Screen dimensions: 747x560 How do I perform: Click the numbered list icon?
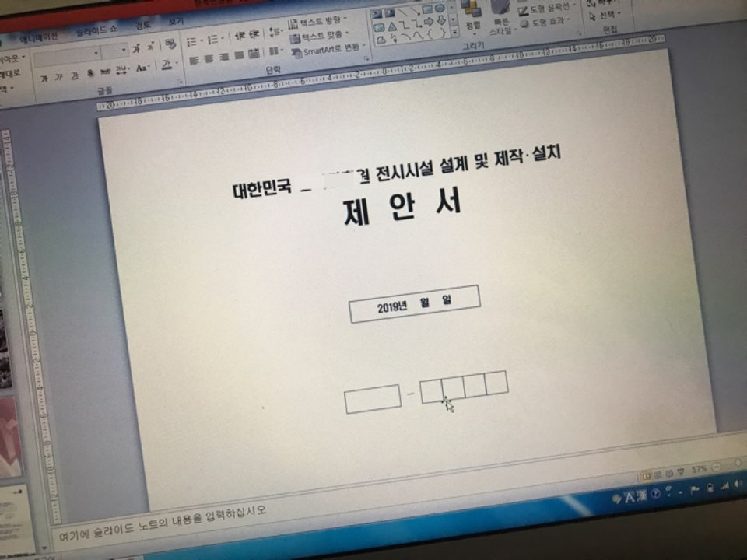(x=213, y=38)
